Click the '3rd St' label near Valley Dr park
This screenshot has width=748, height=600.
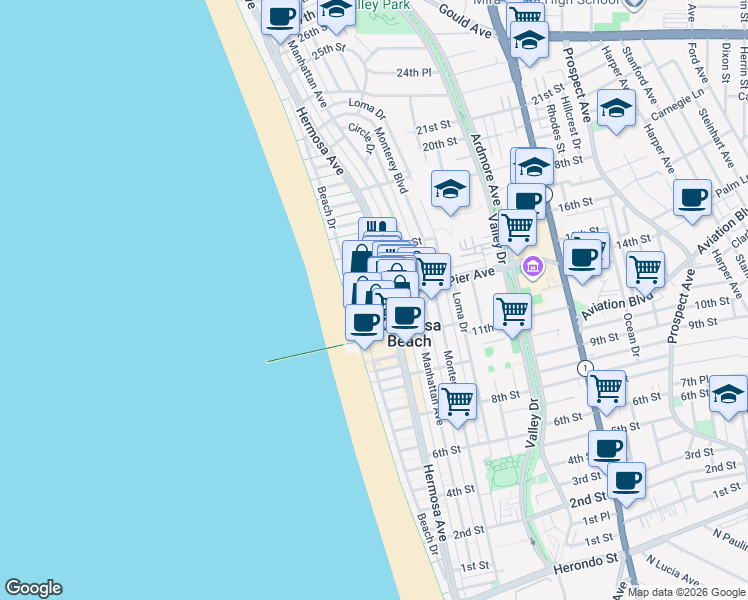(587, 478)
